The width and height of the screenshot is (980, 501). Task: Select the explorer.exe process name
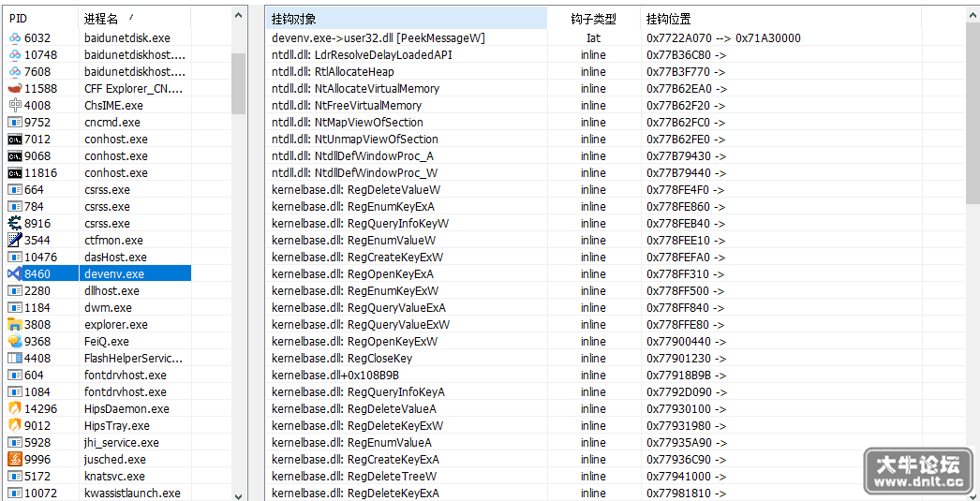[116, 325]
